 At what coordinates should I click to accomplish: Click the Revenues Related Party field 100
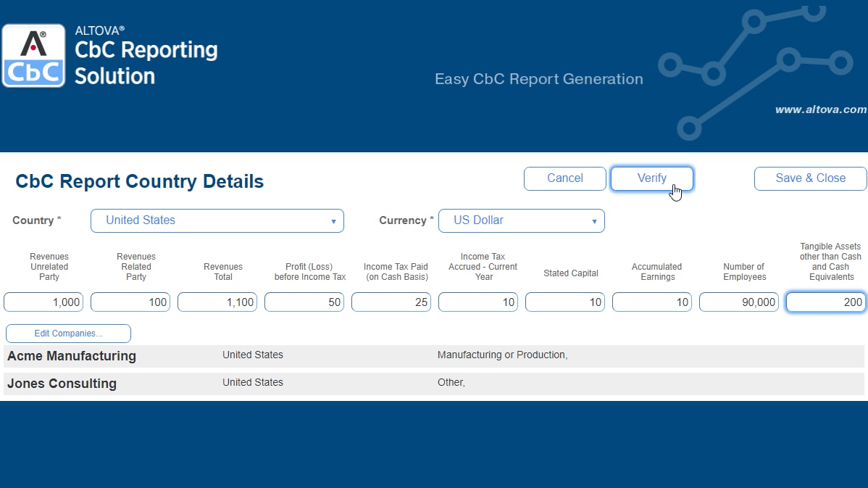click(x=130, y=302)
